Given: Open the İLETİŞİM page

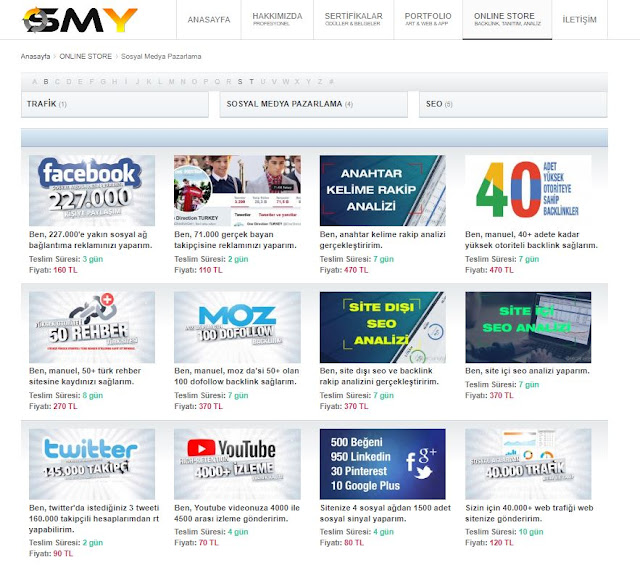Looking at the screenshot, I should pos(579,20).
